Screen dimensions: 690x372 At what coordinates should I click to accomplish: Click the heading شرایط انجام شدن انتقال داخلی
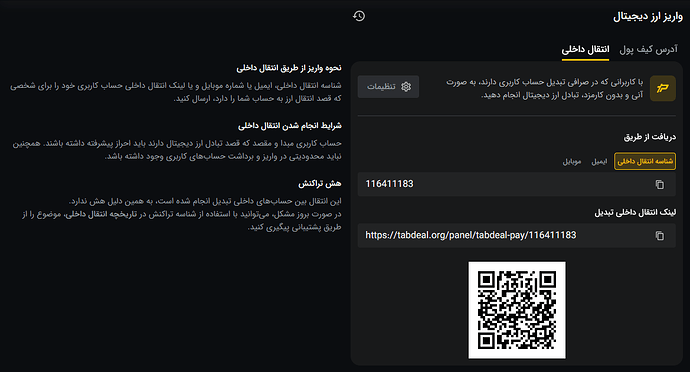coord(290,126)
